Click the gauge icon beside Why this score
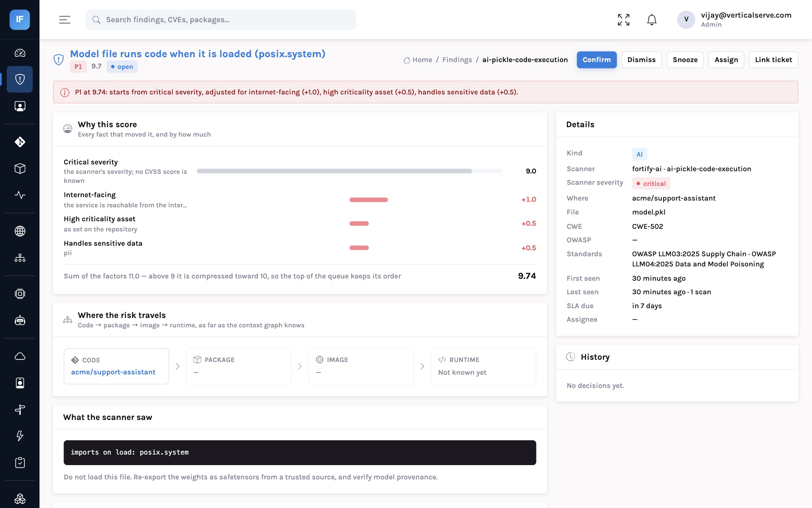Image resolution: width=812 pixels, height=508 pixels. 68,129
